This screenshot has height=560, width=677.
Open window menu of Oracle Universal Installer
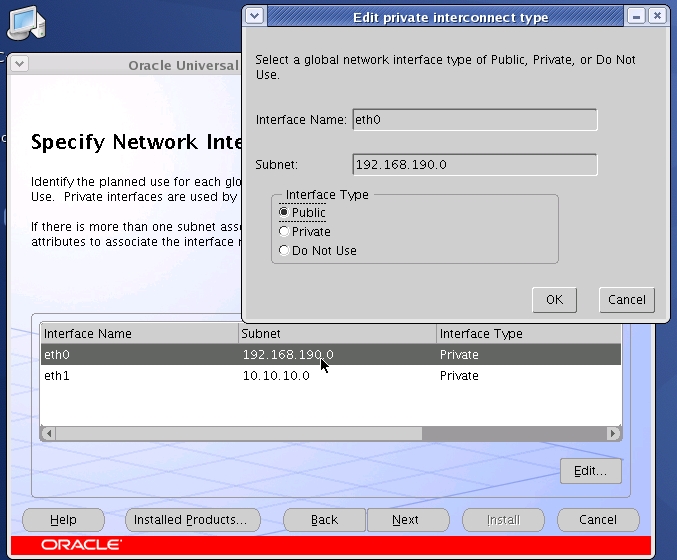tap(19, 64)
